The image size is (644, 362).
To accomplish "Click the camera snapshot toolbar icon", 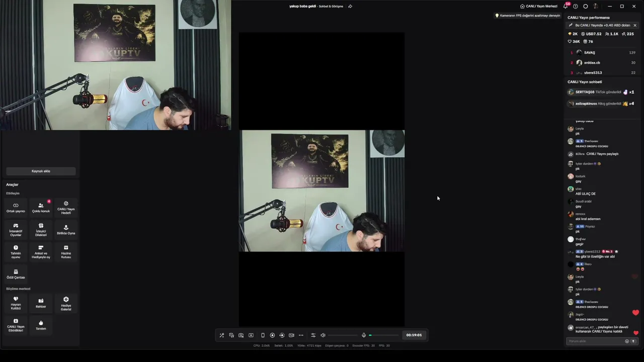I will click(x=241, y=335).
